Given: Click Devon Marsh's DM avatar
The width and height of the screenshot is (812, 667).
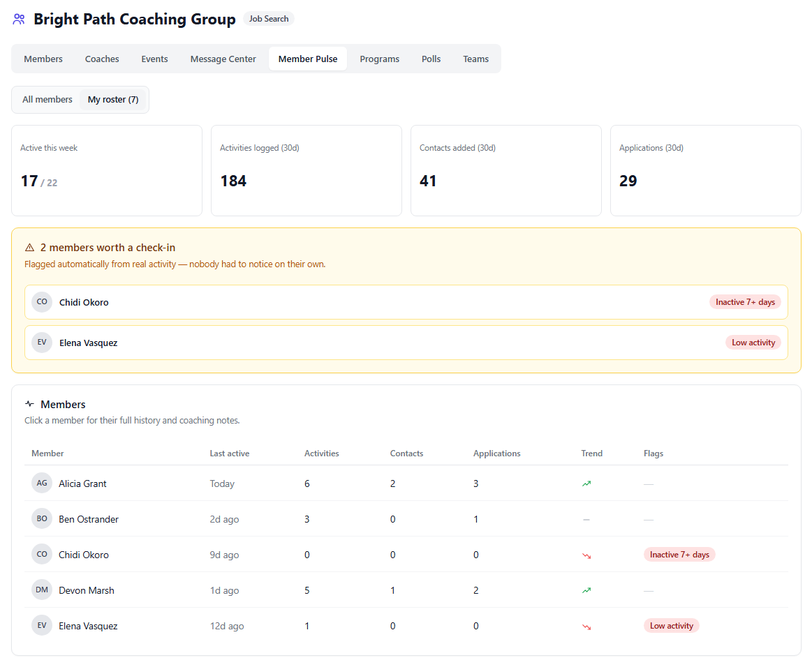Looking at the screenshot, I should coord(42,590).
